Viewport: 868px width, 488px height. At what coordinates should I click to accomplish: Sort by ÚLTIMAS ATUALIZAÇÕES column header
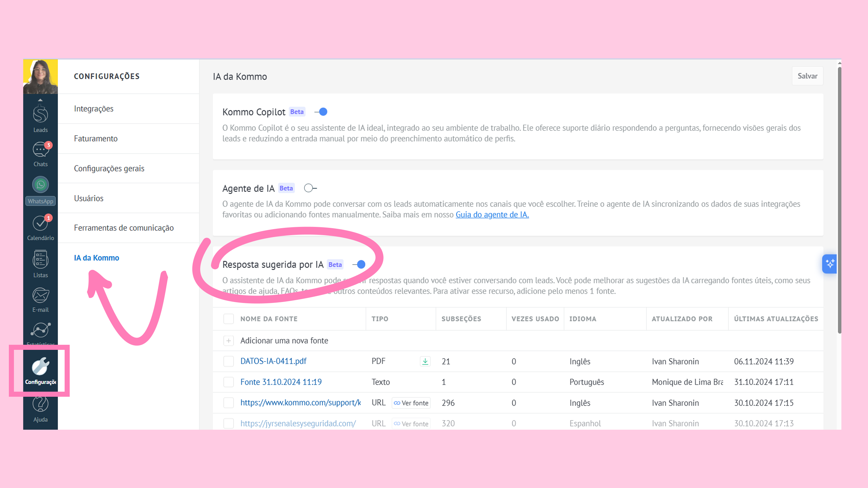776,319
